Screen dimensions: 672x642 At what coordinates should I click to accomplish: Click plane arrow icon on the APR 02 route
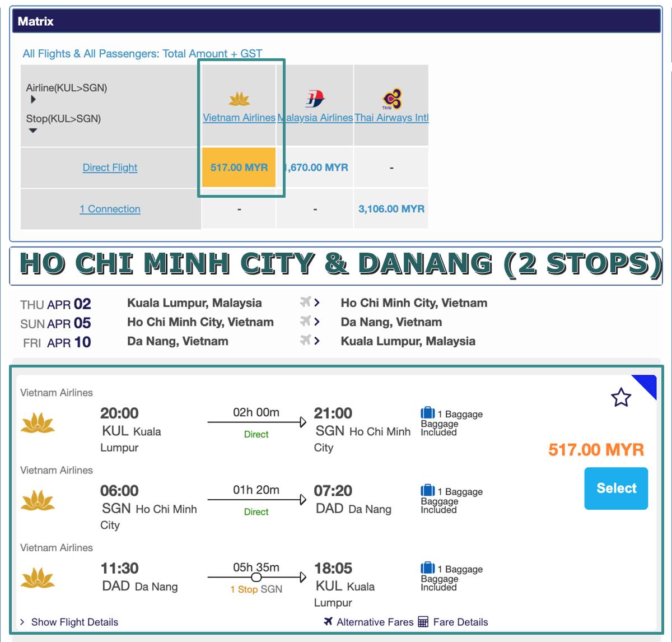coord(310,303)
